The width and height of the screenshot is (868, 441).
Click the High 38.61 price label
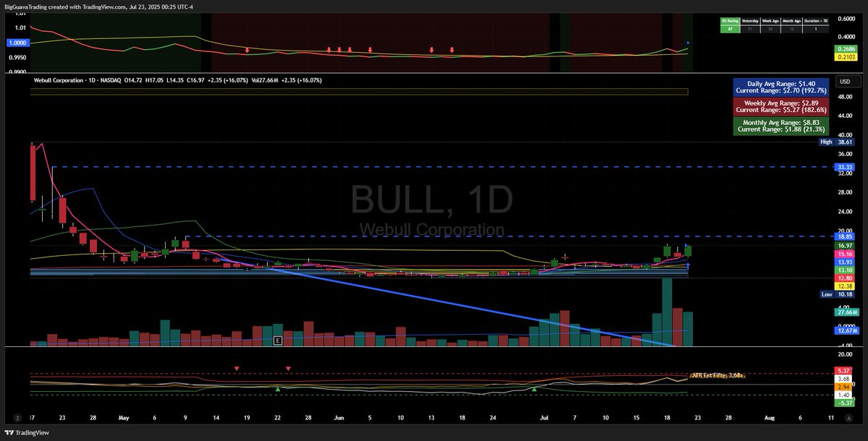pos(838,142)
